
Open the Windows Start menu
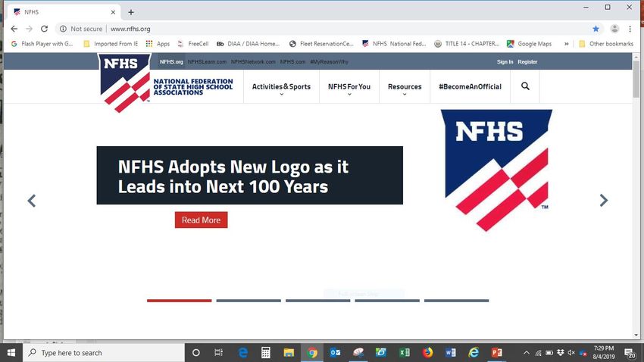click(11, 353)
